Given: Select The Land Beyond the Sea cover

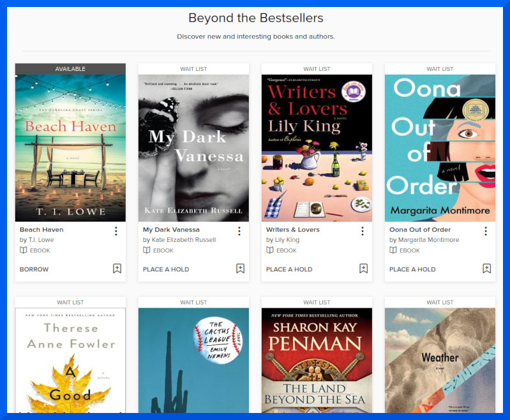Looking at the screenshot, I should tap(317, 361).
